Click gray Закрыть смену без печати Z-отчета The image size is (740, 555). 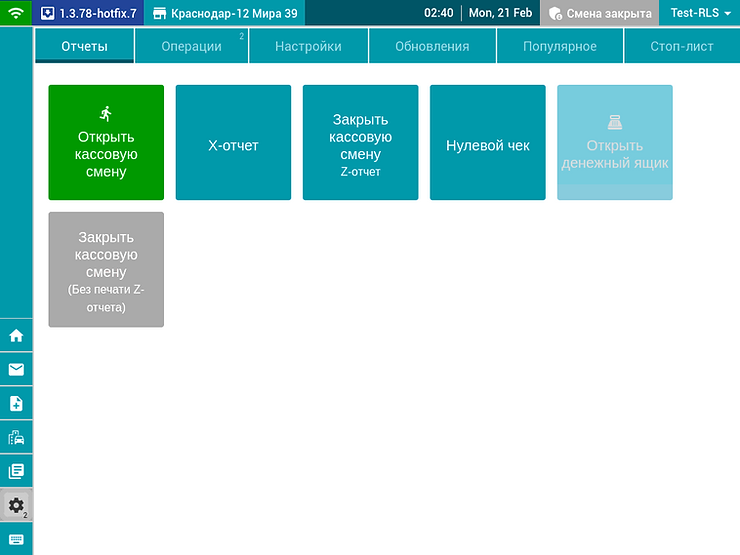click(x=106, y=269)
